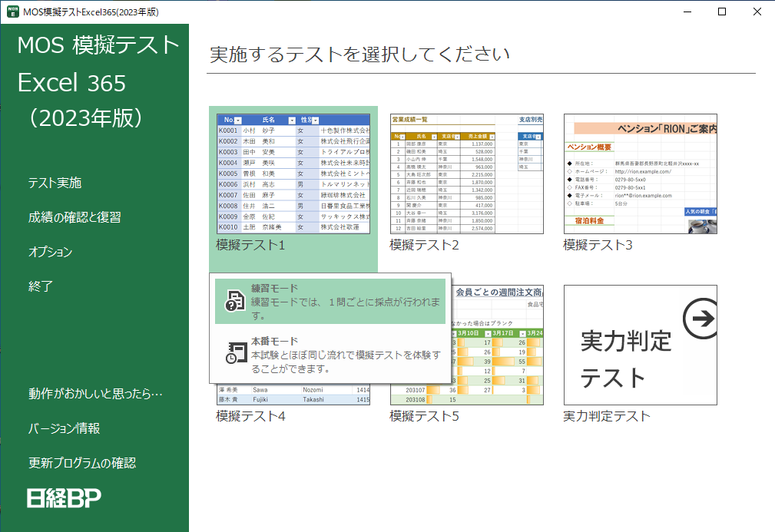Click the 模擬テスト5 caption text
Image resolution: width=775 pixels, height=532 pixels.
(424, 416)
